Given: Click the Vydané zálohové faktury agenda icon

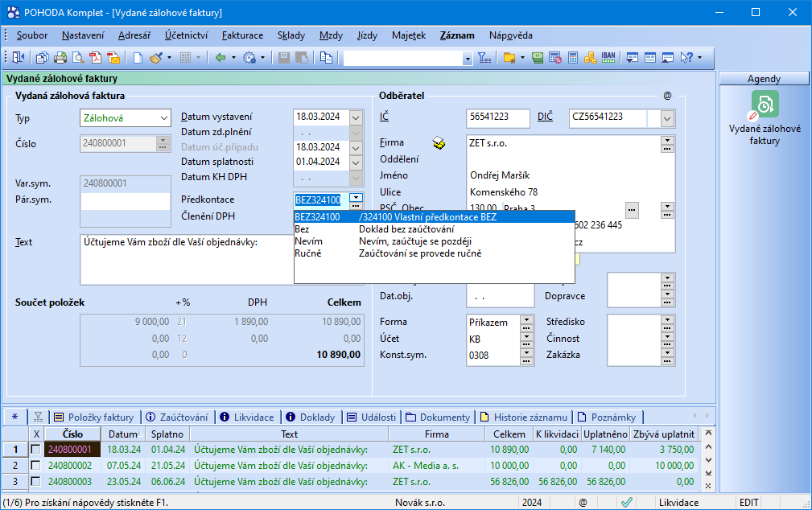Looking at the screenshot, I should click(x=765, y=105).
